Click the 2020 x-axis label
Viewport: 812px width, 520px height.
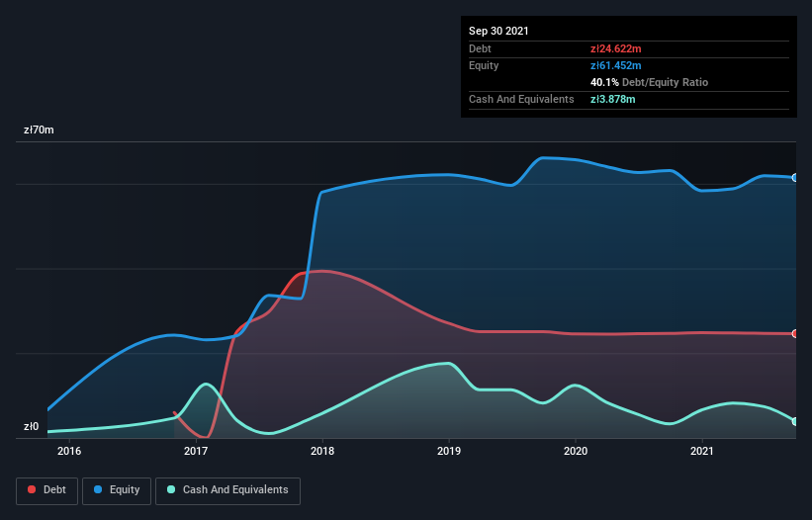[576, 451]
